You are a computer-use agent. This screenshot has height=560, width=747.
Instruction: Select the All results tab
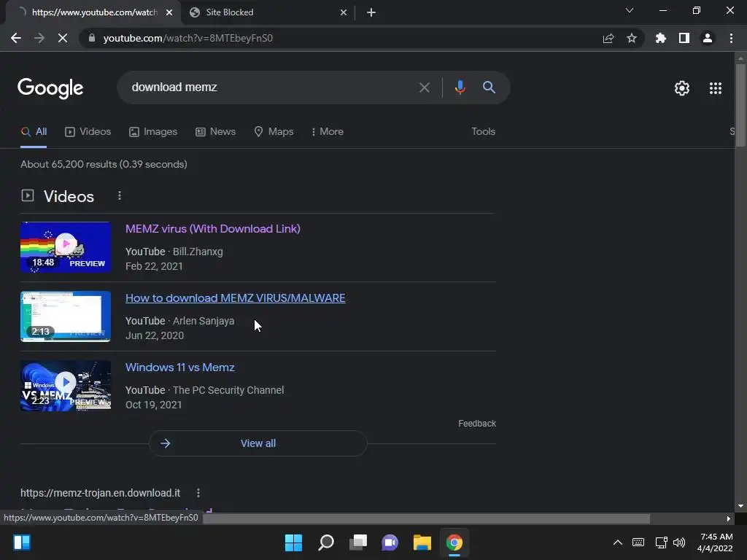tap(34, 132)
